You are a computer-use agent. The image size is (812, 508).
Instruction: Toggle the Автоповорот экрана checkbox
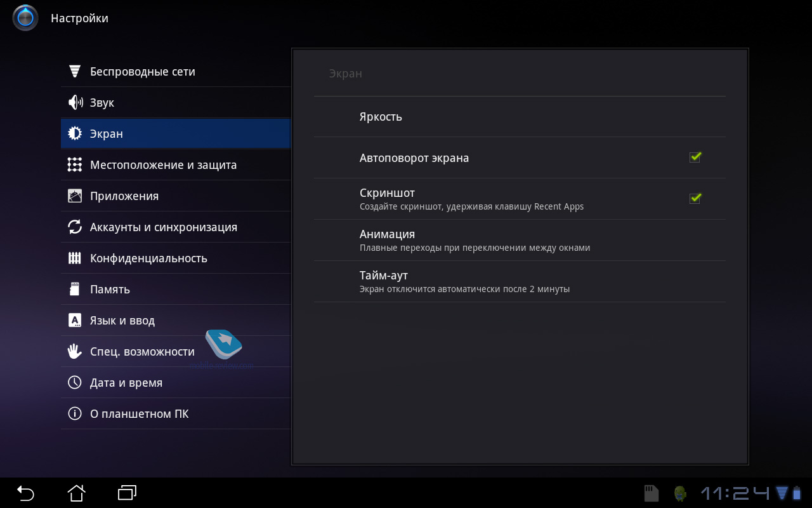tap(695, 157)
